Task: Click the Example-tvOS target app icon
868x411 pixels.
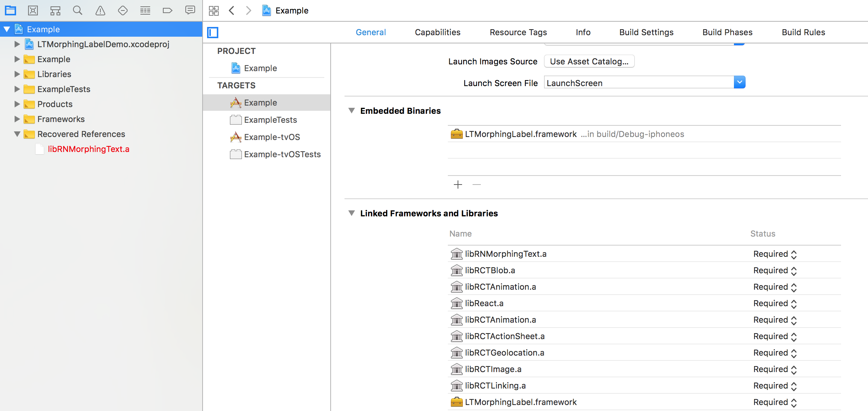Action: (x=236, y=137)
